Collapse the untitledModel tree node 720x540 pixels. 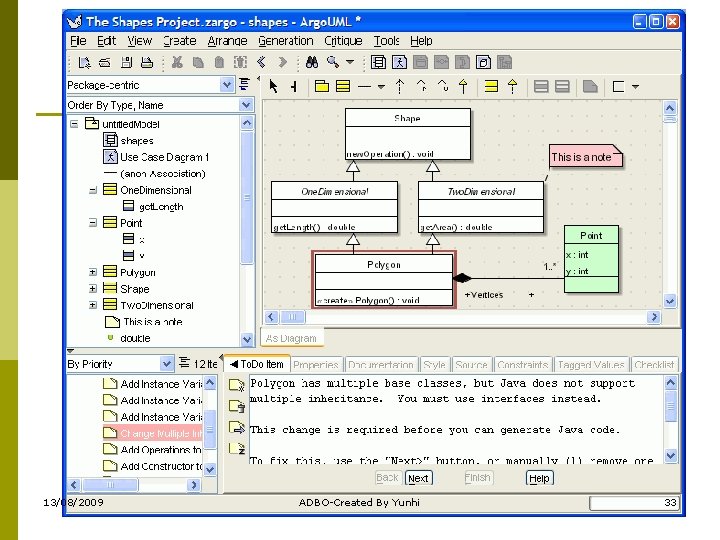point(74,124)
